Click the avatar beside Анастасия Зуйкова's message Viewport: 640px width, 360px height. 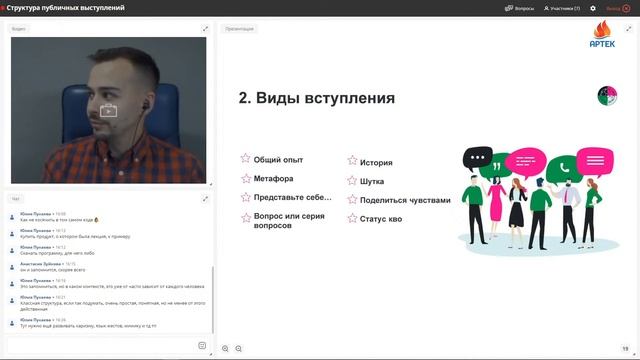12,267
